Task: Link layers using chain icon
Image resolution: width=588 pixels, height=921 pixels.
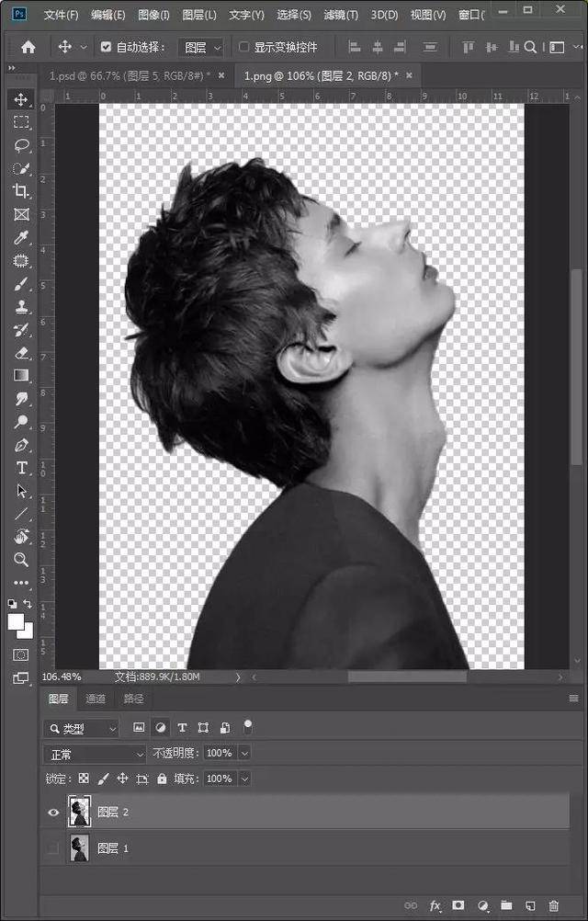Action: point(412,905)
